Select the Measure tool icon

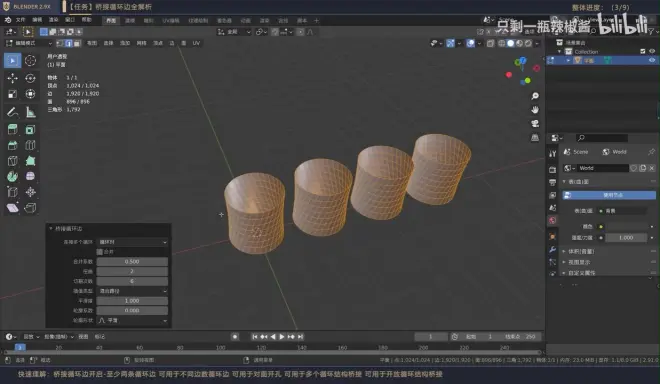point(30,112)
